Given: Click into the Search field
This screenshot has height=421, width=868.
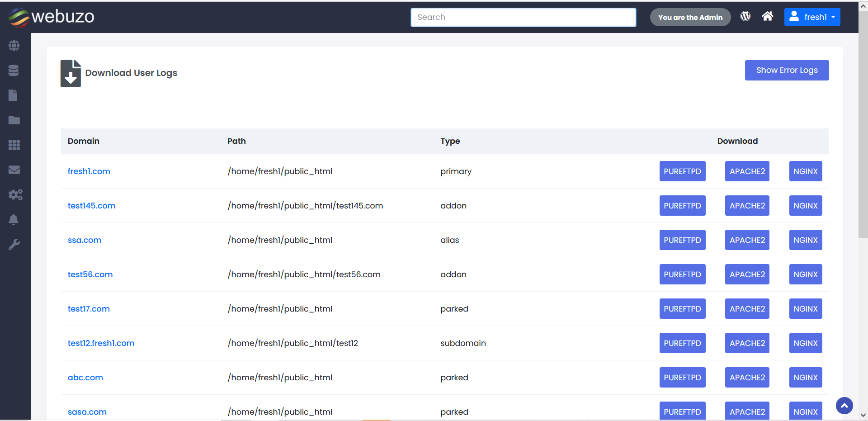Looking at the screenshot, I should [523, 17].
